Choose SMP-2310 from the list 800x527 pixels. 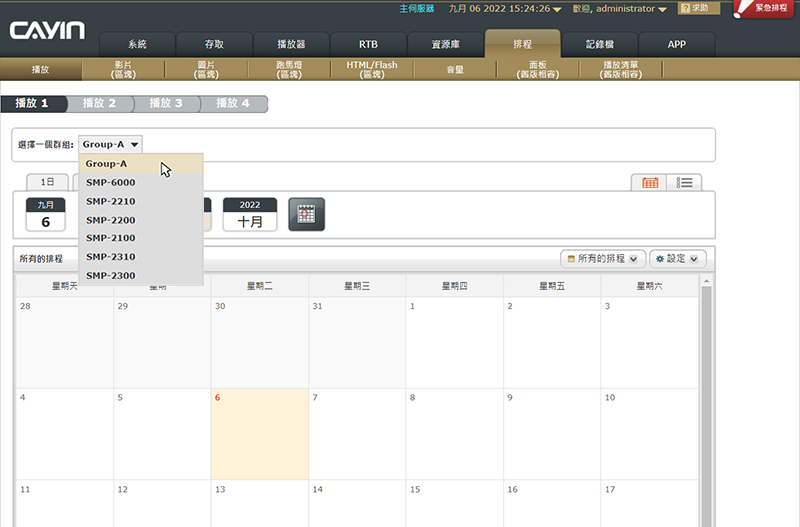click(x=141, y=257)
